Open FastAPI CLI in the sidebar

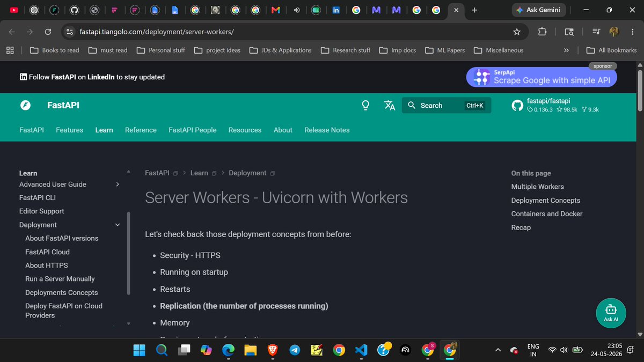(38, 197)
